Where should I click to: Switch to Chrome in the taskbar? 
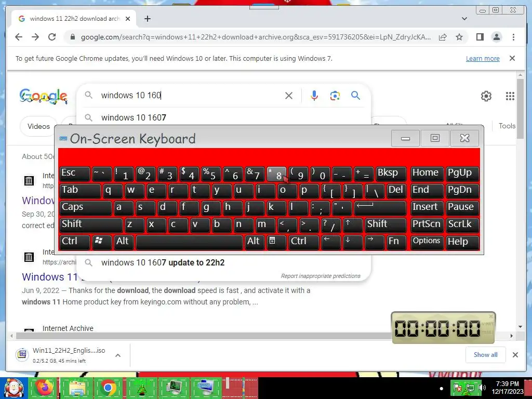pos(108,388)
